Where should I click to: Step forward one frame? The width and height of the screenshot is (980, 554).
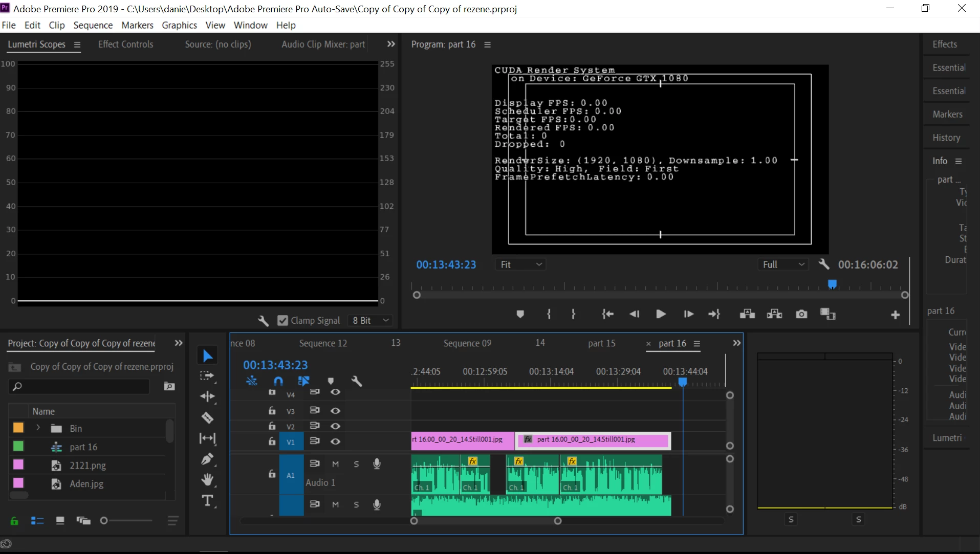[688, 314]
